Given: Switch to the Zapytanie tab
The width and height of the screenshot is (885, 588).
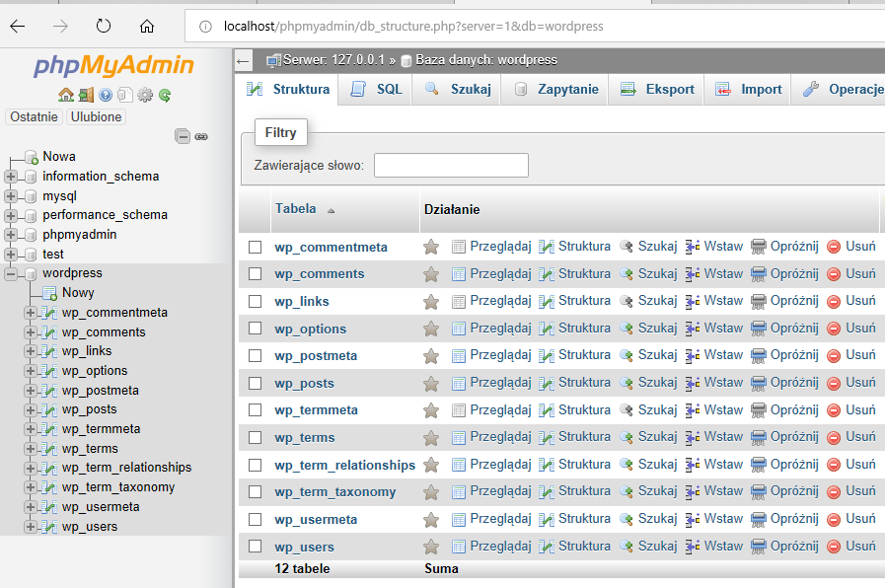Looking at the screenshot, I should [555, 89].
